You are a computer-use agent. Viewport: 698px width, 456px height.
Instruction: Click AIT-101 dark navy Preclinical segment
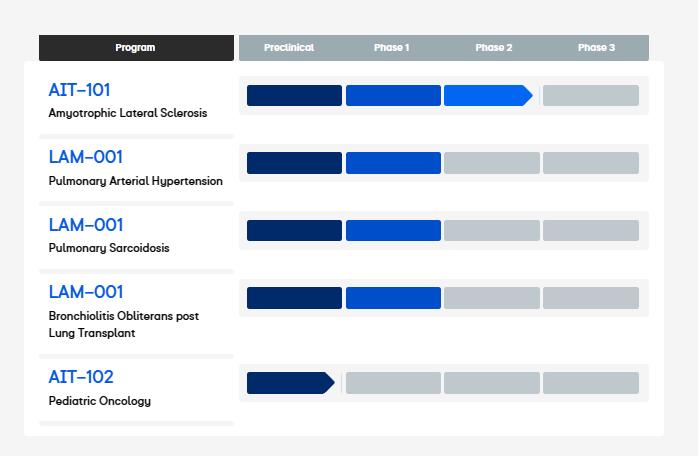[x=294, y=96]
